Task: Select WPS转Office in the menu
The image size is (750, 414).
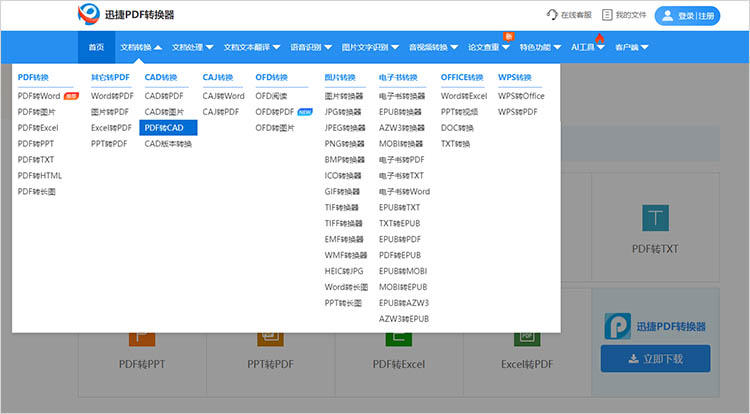Action: pos(521,96)
